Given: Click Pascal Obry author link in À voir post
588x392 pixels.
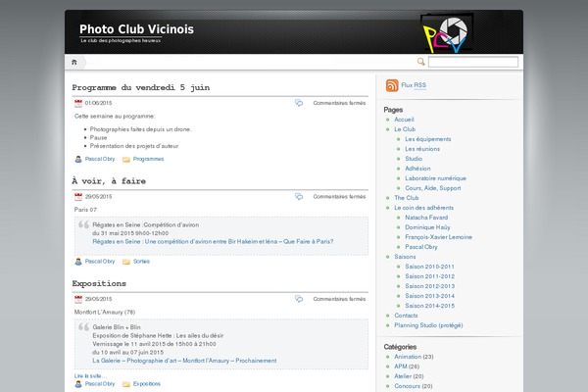Looking at the screenshot, I should click(x=100, y=261).
